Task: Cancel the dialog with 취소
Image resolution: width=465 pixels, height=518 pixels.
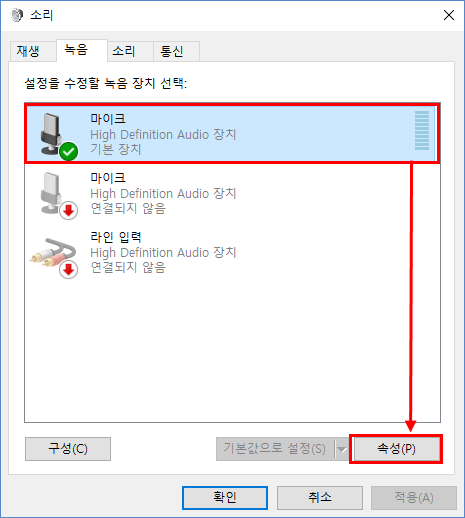Action: (x=320, y=498)
